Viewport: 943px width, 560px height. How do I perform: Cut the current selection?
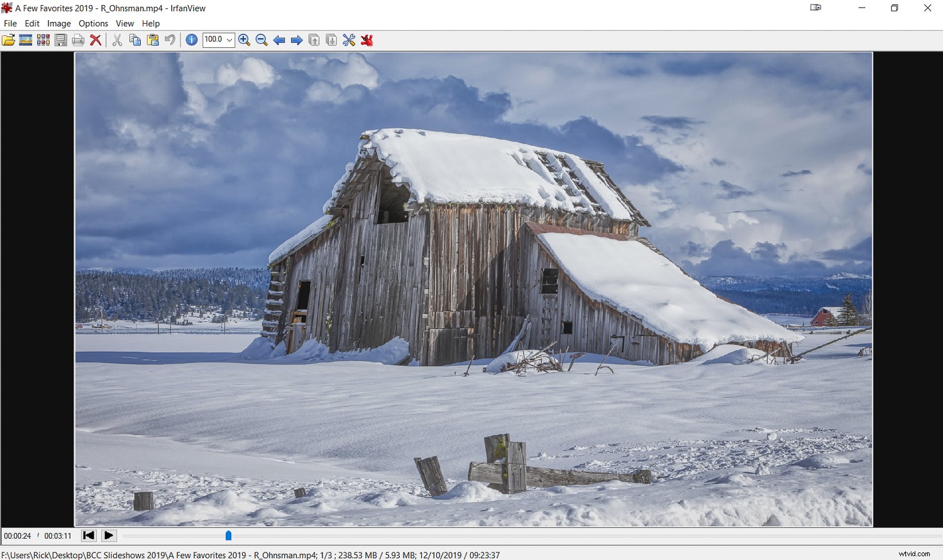(117, 40)
